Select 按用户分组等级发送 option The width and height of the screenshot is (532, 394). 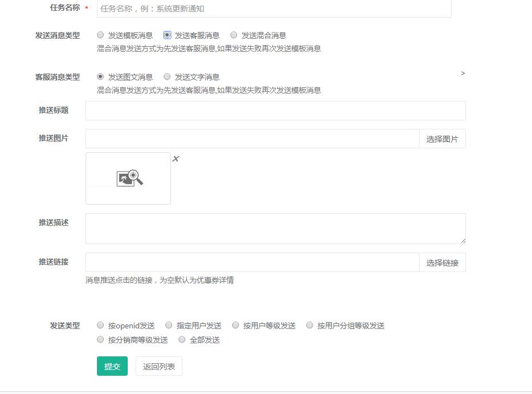(310, 326)
